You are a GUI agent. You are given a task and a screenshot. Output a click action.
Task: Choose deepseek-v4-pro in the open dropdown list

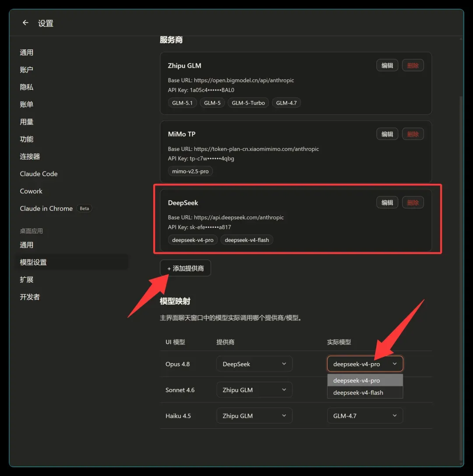click(x=365, y=380)
